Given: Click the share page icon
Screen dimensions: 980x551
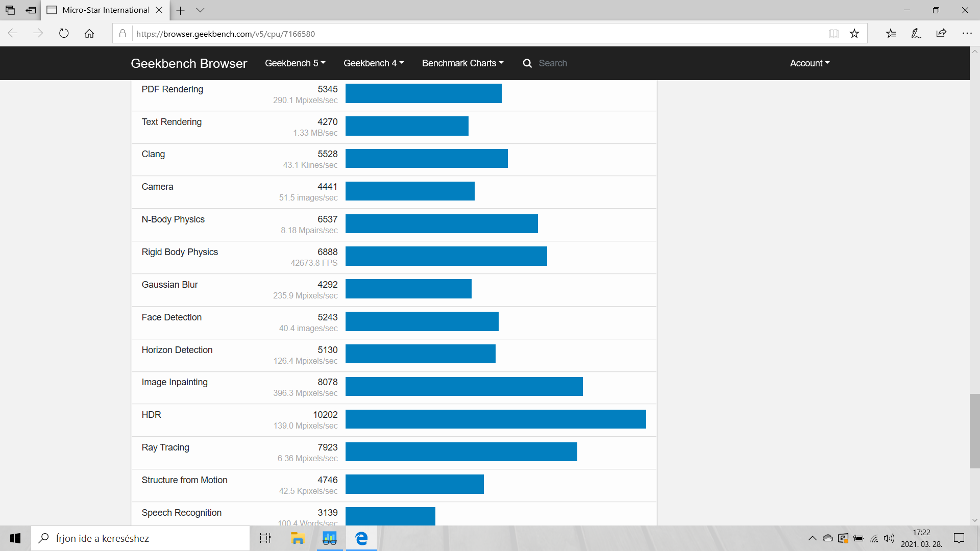Looking at the screenshot, I should (x=941, y=34).
